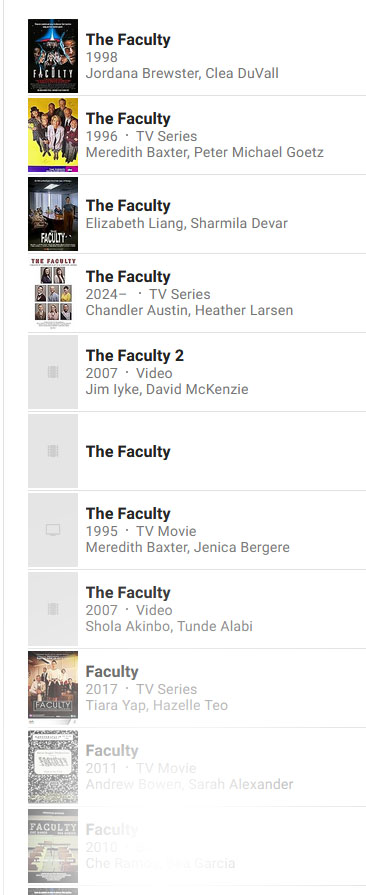Image resolution: width=366 pixels, height=895 pixels.
Task: Open The Faculty 2007 with Tunde Alabi
Action: 128,592
